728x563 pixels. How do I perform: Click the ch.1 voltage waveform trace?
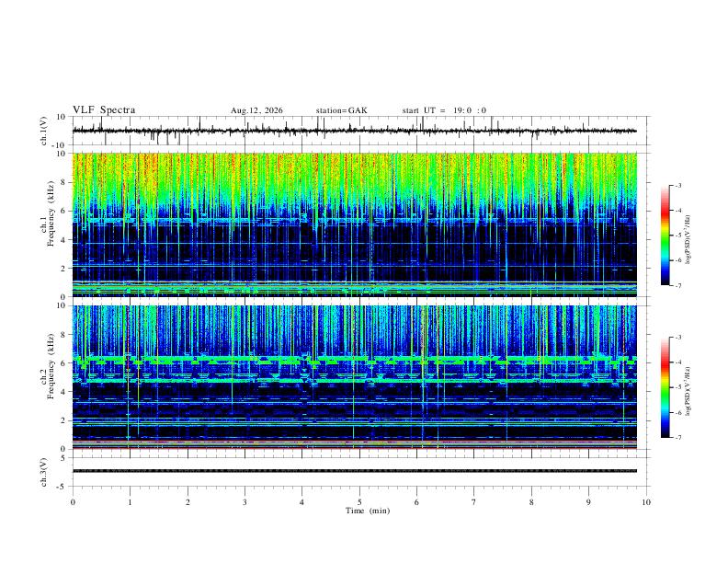pyautogui.click(x=354, y=131)
